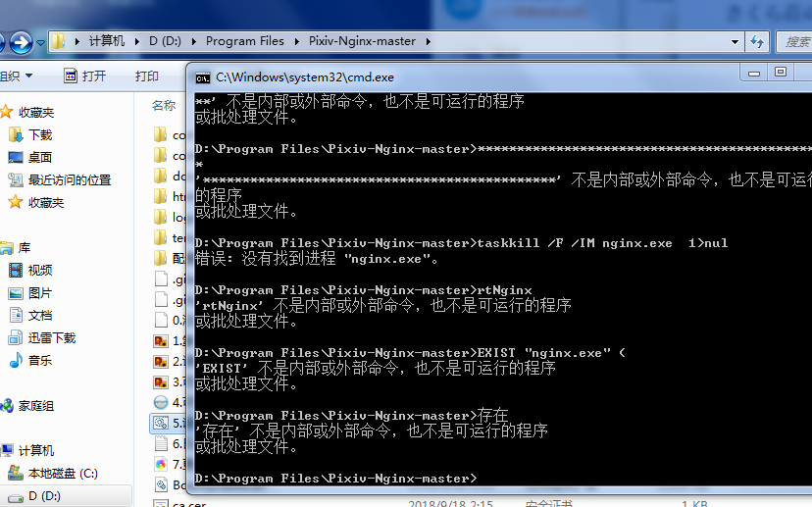Expand arrow between 计算机 and D (D:)
Image resolution: width=812 pixels, height=507 pixels.
(136, 41)
